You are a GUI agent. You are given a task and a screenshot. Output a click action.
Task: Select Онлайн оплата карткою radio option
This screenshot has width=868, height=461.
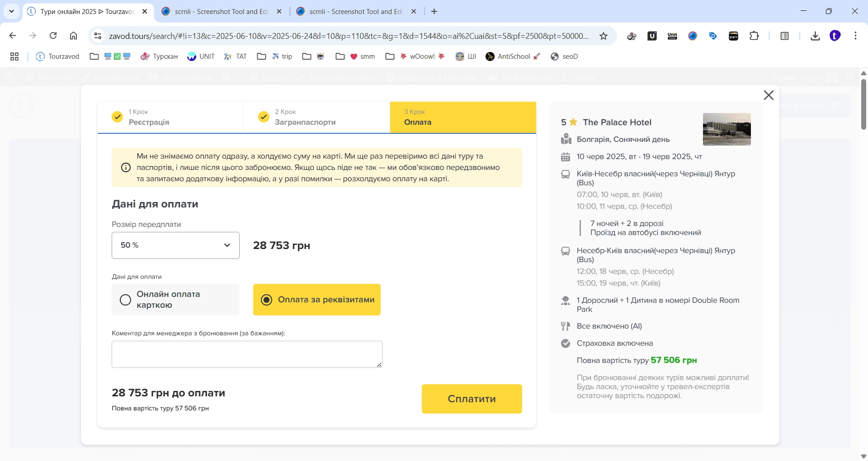[x=126, y=300]
